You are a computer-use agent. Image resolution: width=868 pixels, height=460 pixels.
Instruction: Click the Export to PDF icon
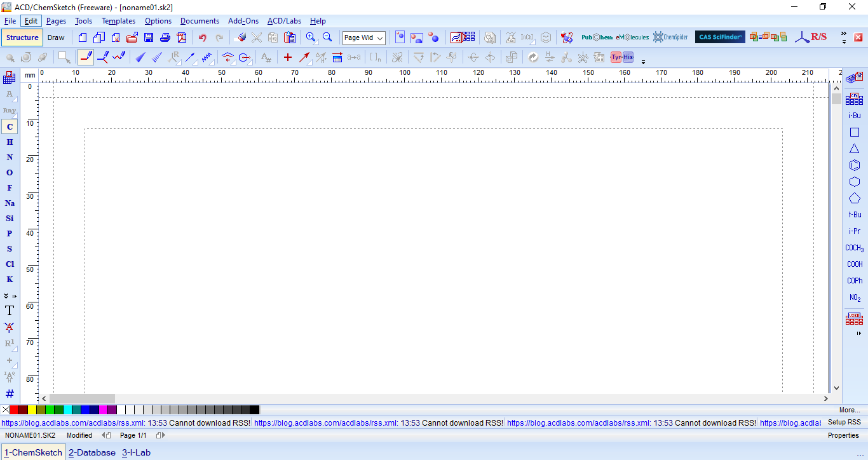182,37
